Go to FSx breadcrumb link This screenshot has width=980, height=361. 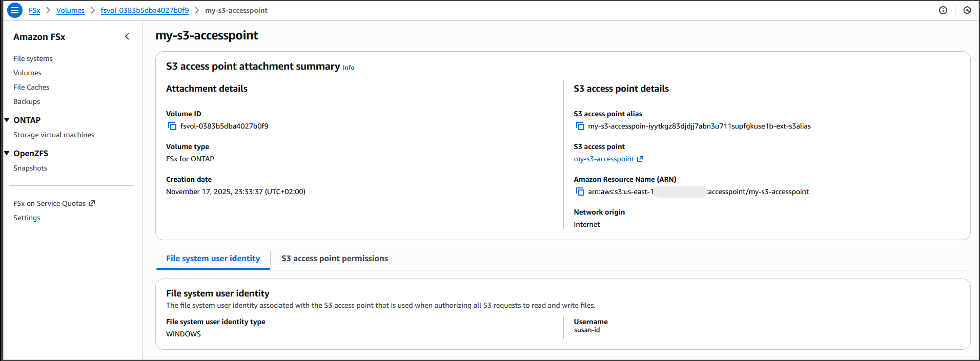(34, 10)
